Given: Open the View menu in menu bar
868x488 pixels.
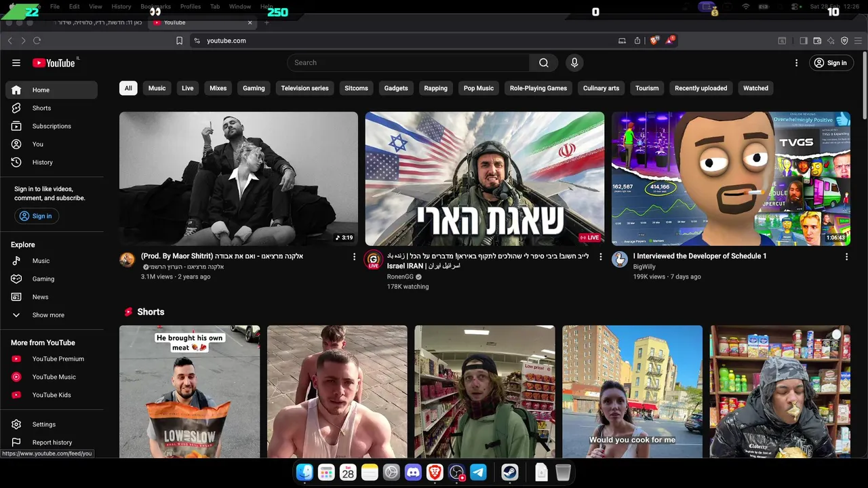Looking at the screenshot, I should tap(96, 6).
